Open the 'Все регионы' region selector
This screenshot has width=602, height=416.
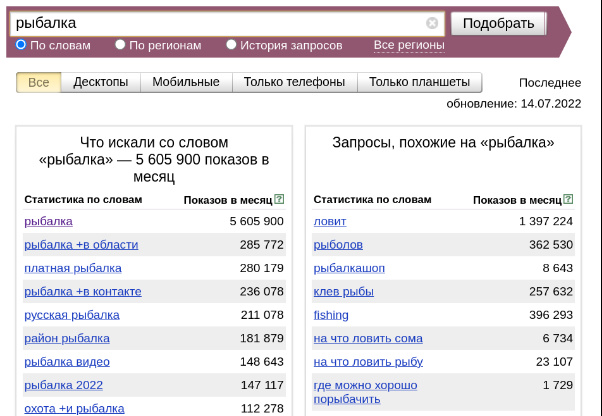tap(408, 45)
